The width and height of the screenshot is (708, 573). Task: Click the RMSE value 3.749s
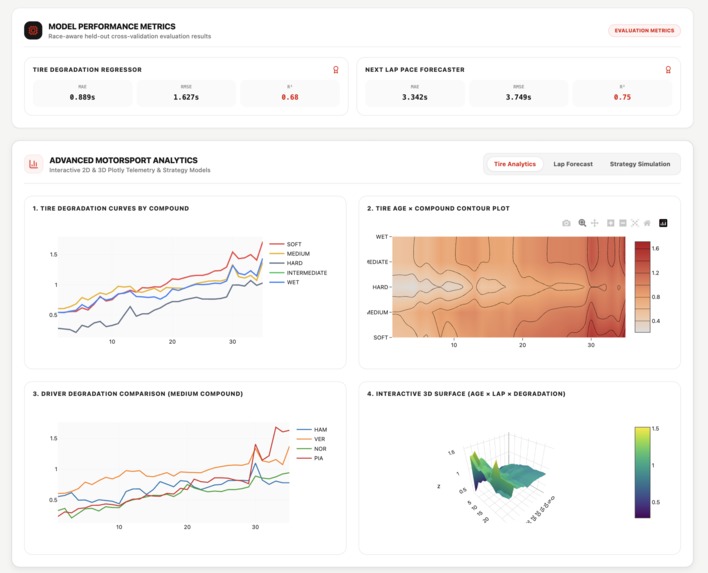click(x=518, y=97)
